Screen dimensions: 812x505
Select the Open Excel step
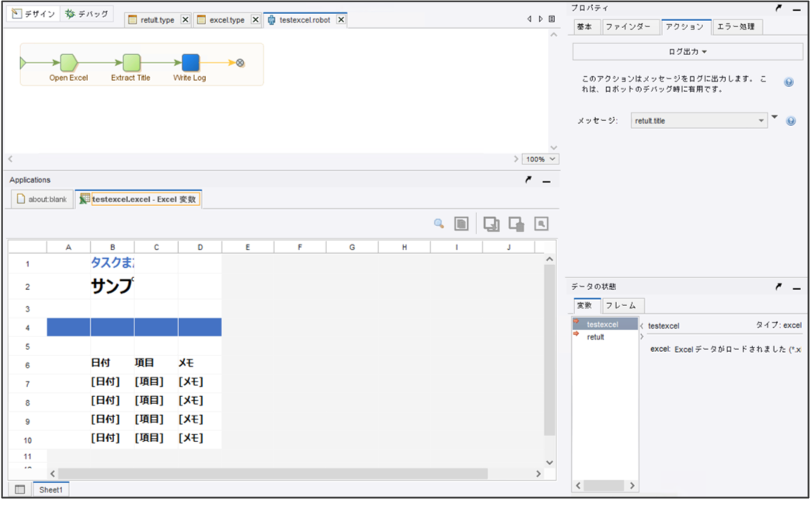68,63
